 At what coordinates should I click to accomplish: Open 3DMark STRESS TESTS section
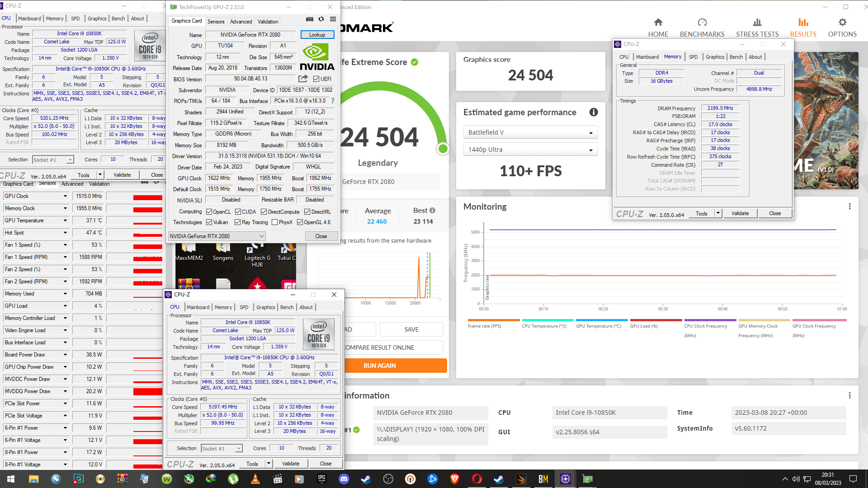[757, 28]
